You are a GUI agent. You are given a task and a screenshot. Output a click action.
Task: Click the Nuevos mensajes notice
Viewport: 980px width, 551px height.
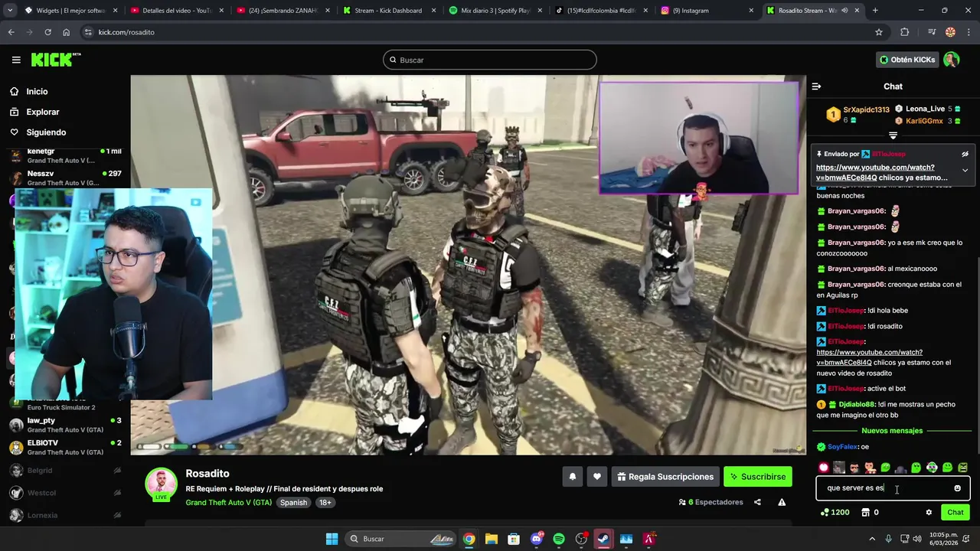(892, 431)
